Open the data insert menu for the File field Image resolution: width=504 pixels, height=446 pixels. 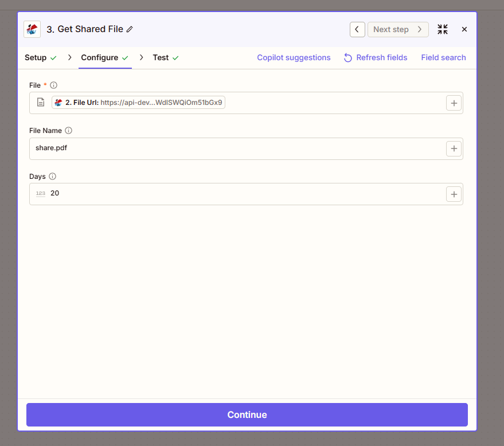click(x=454, y=103)
